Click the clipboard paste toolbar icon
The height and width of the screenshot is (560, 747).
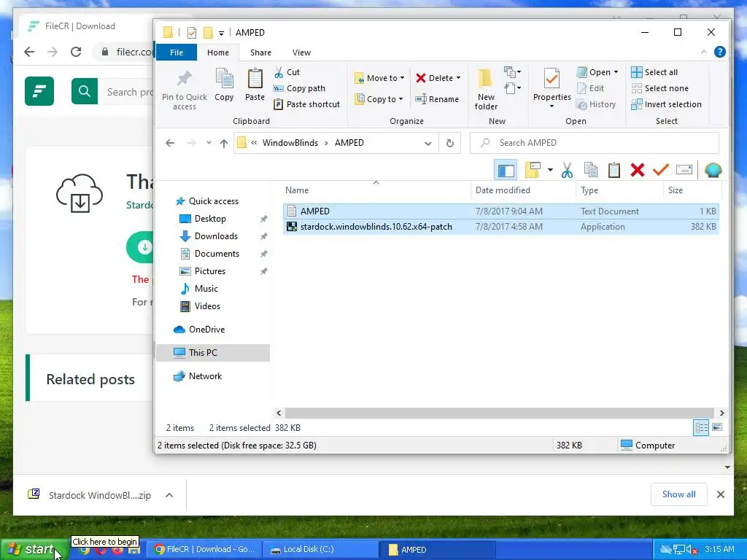[614, 170]
